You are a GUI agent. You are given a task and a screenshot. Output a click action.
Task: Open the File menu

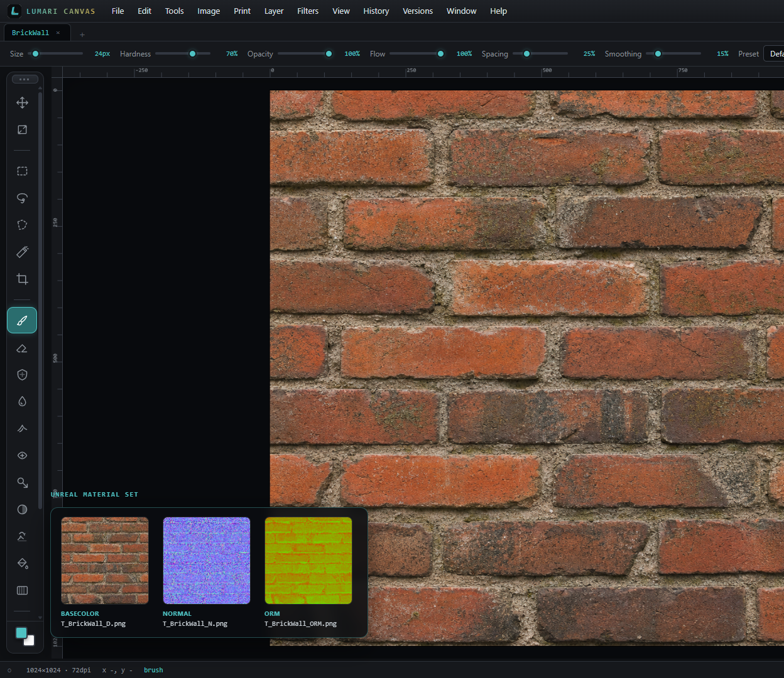tap(117, 11)
